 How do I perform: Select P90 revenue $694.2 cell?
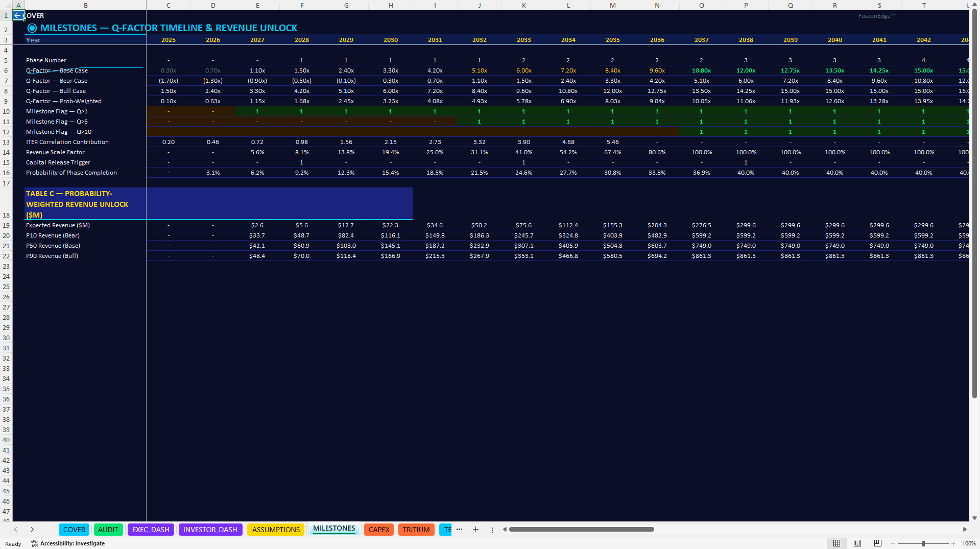657,256
